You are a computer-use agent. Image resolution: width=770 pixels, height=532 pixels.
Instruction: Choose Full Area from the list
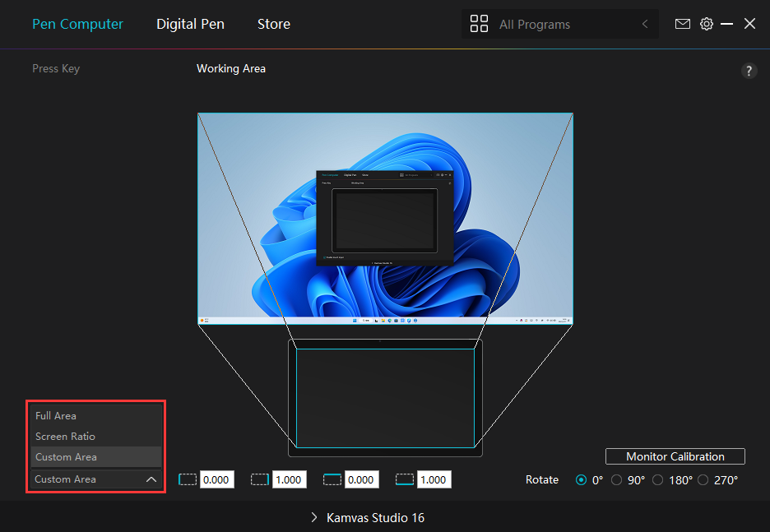coord(56,416)
